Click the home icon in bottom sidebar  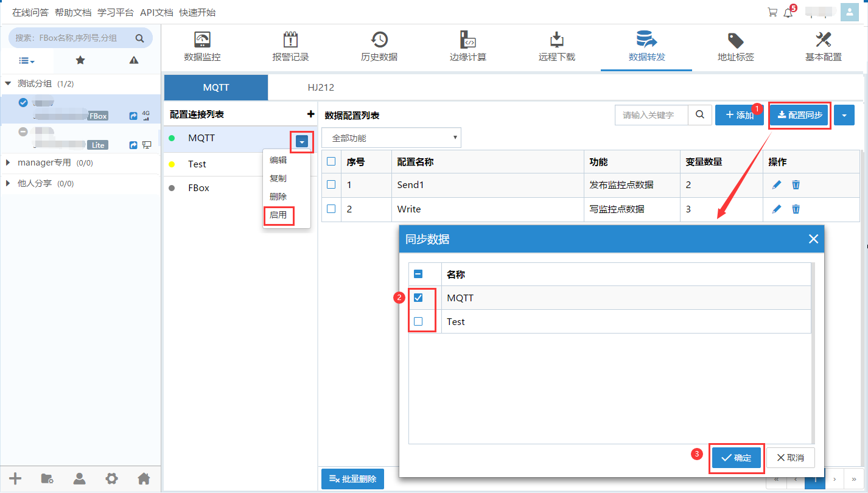144,478
